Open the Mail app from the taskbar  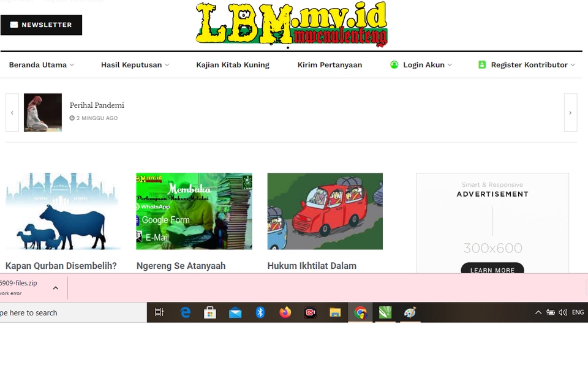tap(235, 312)
